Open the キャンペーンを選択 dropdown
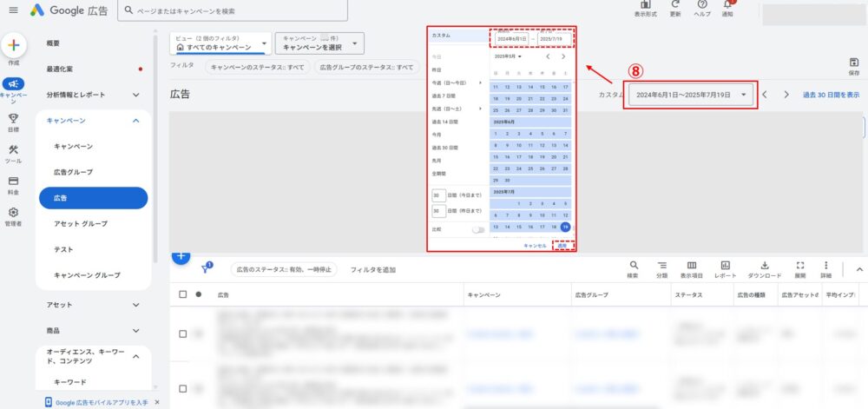Image resolution: width=868 pixels, height=409 pixels. click(319, 43)
